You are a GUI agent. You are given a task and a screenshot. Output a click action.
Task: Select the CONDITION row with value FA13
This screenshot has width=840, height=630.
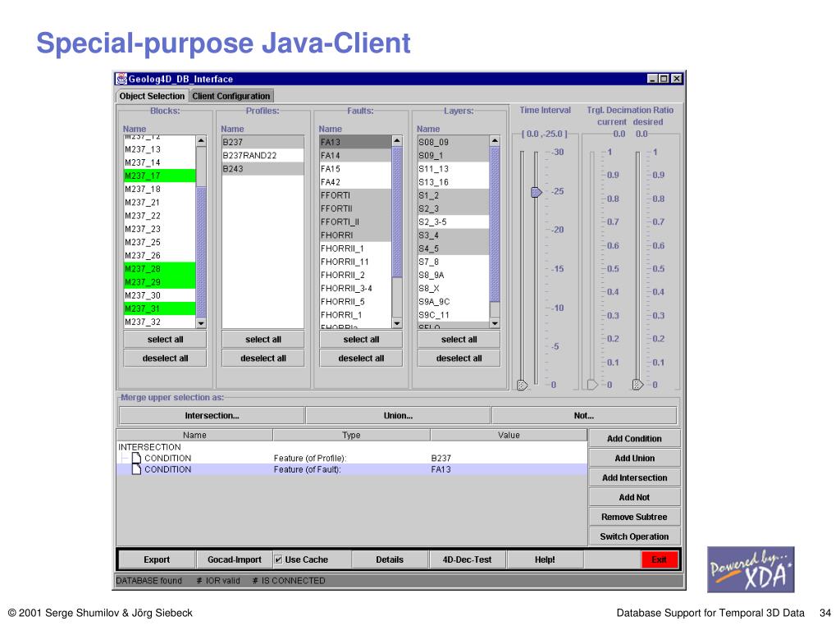click(x=352, y=469)
